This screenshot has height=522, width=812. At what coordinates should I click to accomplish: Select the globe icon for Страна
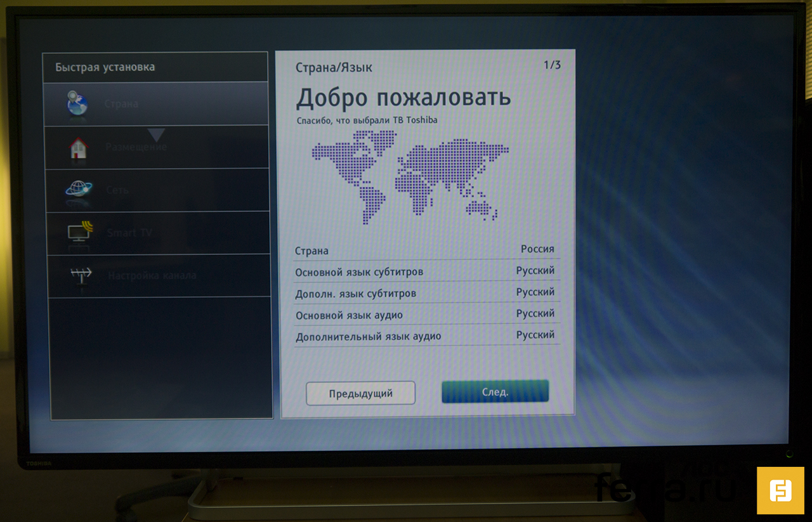[x=77, y=103]
